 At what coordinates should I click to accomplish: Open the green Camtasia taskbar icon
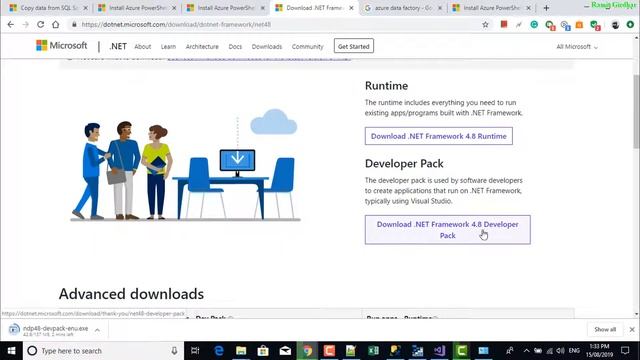pos(461,351)
